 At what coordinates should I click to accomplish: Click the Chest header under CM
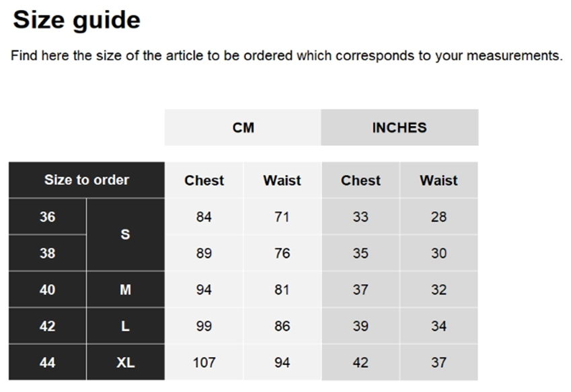(204, 180)
